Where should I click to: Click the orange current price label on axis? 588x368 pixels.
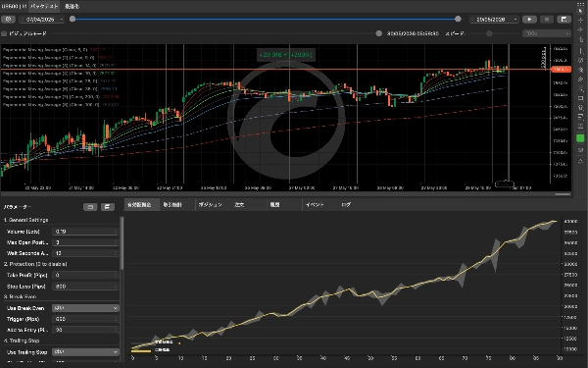[x=561, y=70]
